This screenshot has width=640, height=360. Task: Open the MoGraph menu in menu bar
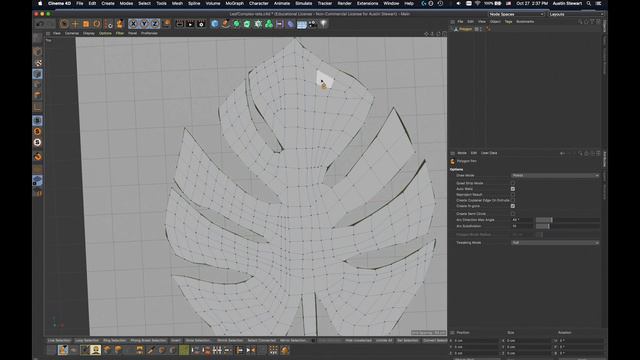pyautogui.click(x=235, y=3)
